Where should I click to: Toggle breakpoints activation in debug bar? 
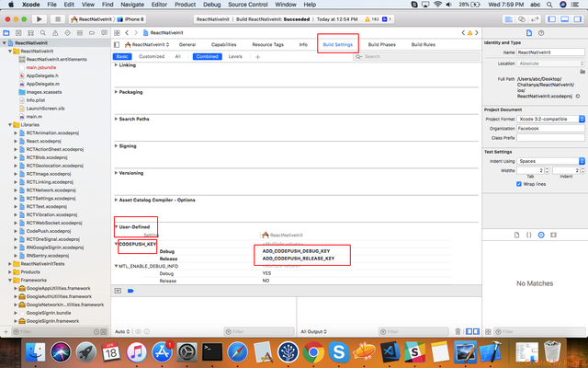(x=130, y=291)
